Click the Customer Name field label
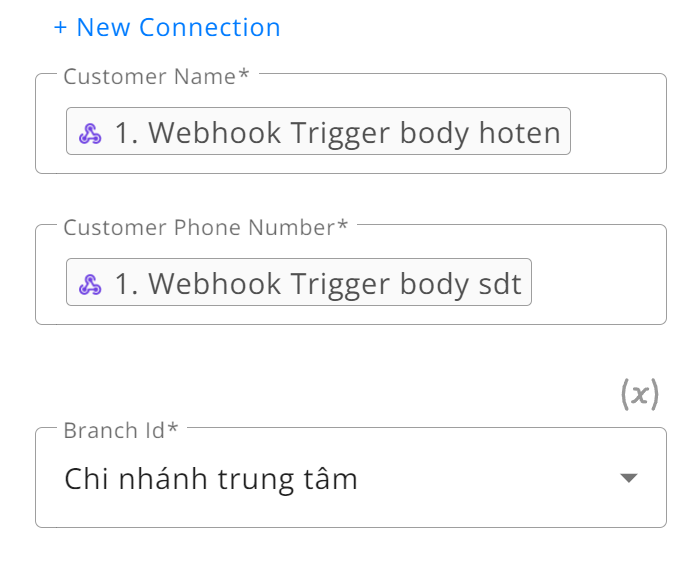 [156, 77]
